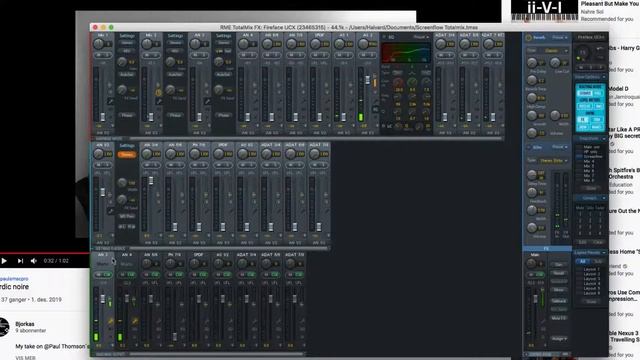This screenshot has height=360, width=640.
Task: Select the All layout tab
Action: (x=583, y=261)
